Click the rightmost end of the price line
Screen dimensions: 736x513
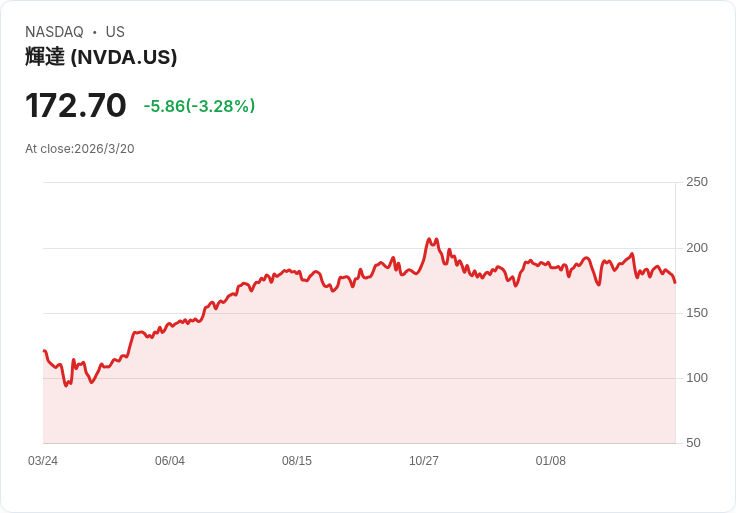point(675,282)
